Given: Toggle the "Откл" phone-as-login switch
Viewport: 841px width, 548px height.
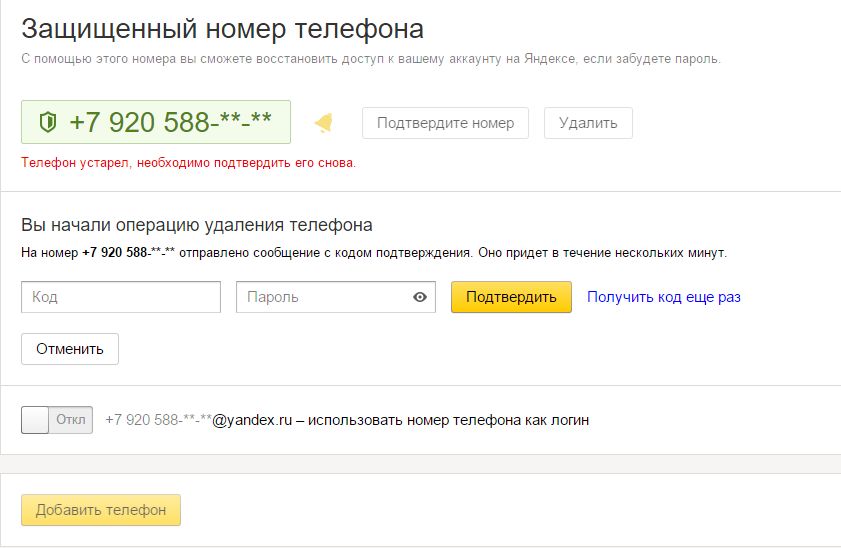Looking at the screenshot, I should pos(57,420).
